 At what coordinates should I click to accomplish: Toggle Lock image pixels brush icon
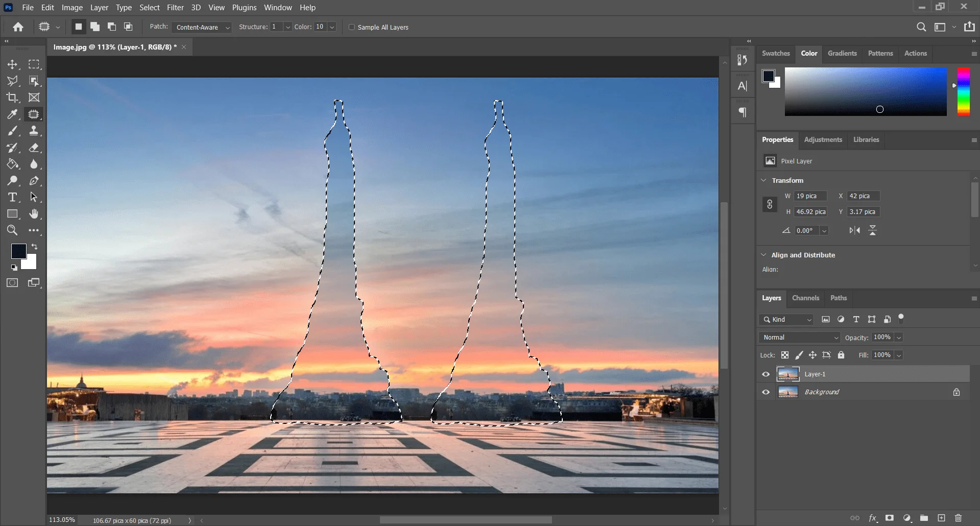799,355
